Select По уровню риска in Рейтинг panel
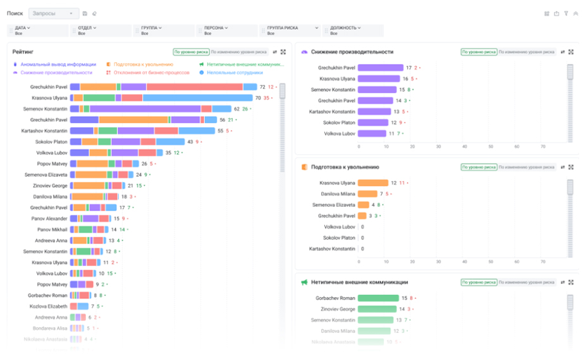Image resolution: width=588 pixels, height=364 pixels. click(191, 52)
